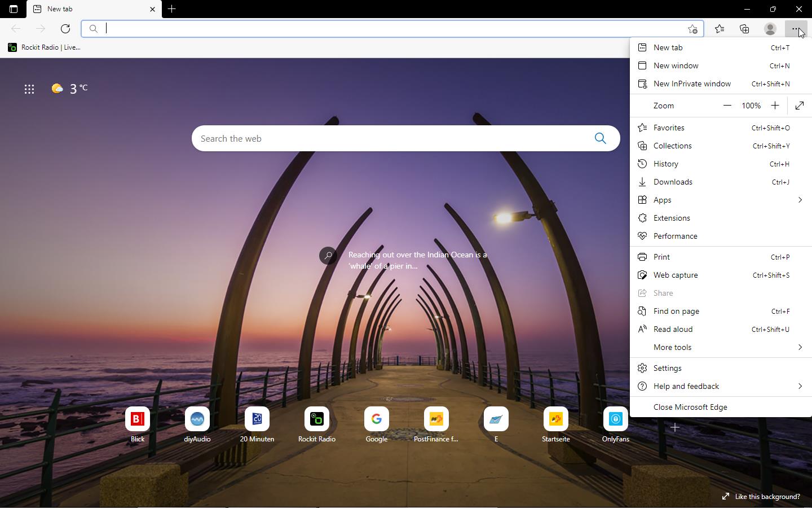Open the diyAudio quick link
Image resolution: width=812 pixels, height=508 pixels.
point(197,425)
